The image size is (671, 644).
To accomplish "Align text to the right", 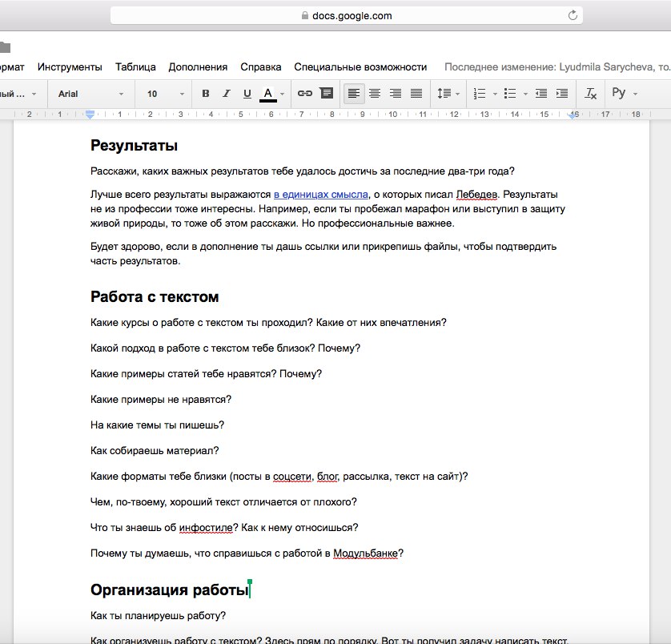I will 396,94.
